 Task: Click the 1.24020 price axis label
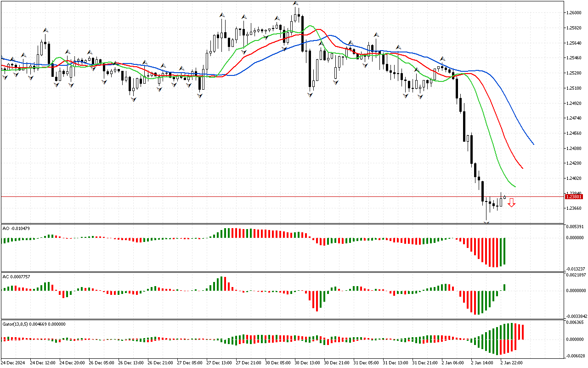point(574,178)
